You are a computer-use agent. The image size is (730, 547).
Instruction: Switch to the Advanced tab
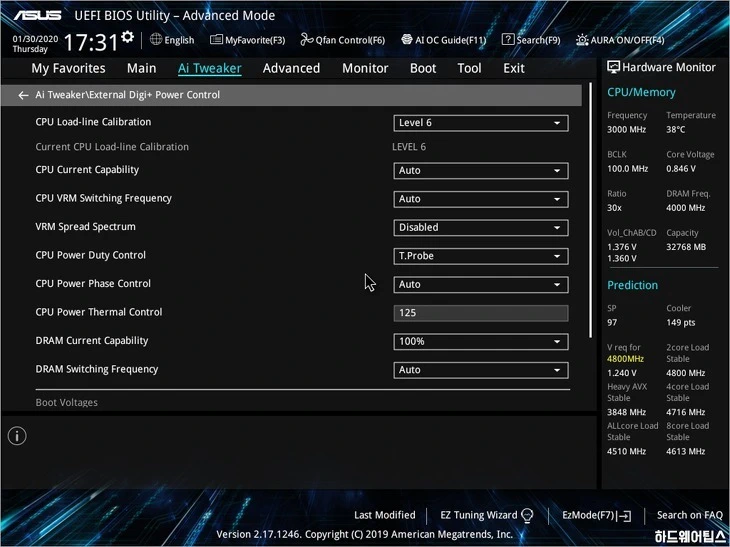click(x=291, y=68)
